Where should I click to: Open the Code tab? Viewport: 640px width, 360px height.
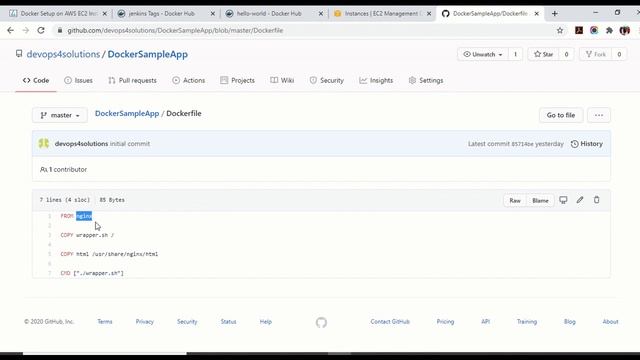point(36,80)
